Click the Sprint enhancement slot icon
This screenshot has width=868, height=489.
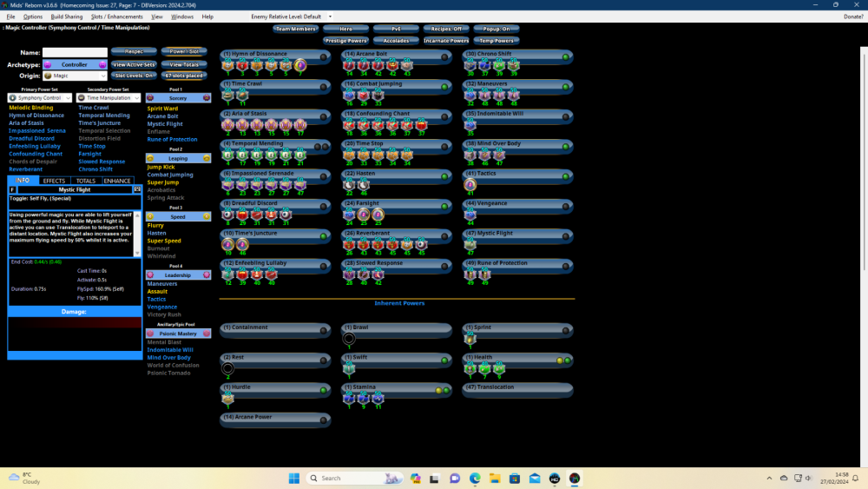[x=470, y=339]
